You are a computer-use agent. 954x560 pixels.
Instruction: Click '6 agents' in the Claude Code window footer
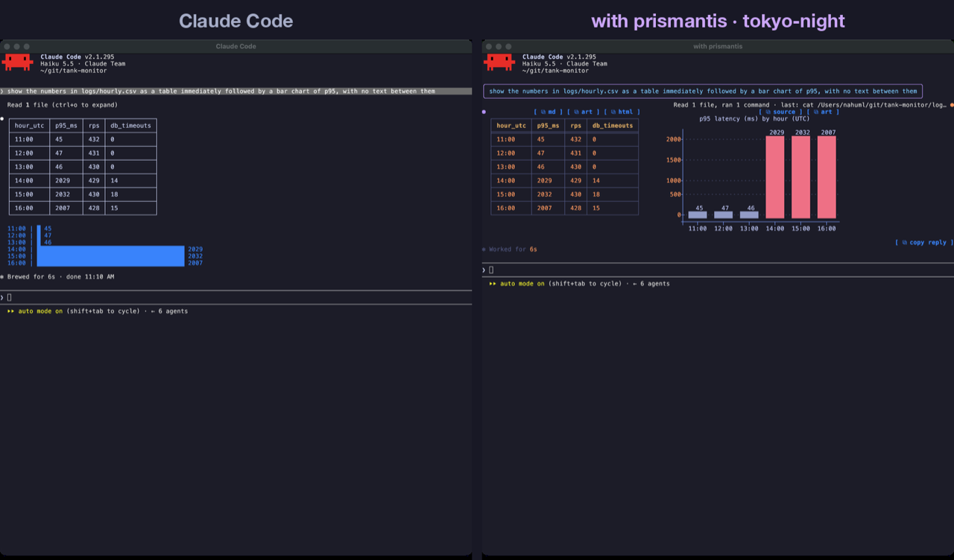pyautogui.click(x=173, y=311)
